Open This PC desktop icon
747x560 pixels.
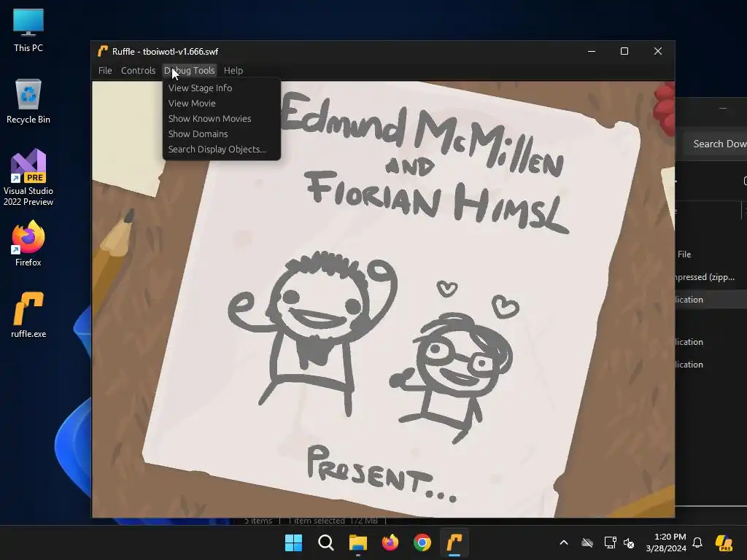[28, 30]
